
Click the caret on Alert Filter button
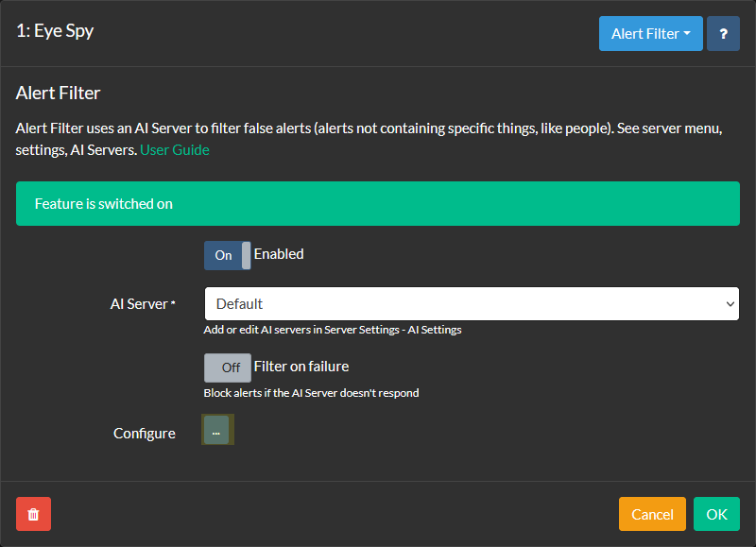tap(687, 33)
